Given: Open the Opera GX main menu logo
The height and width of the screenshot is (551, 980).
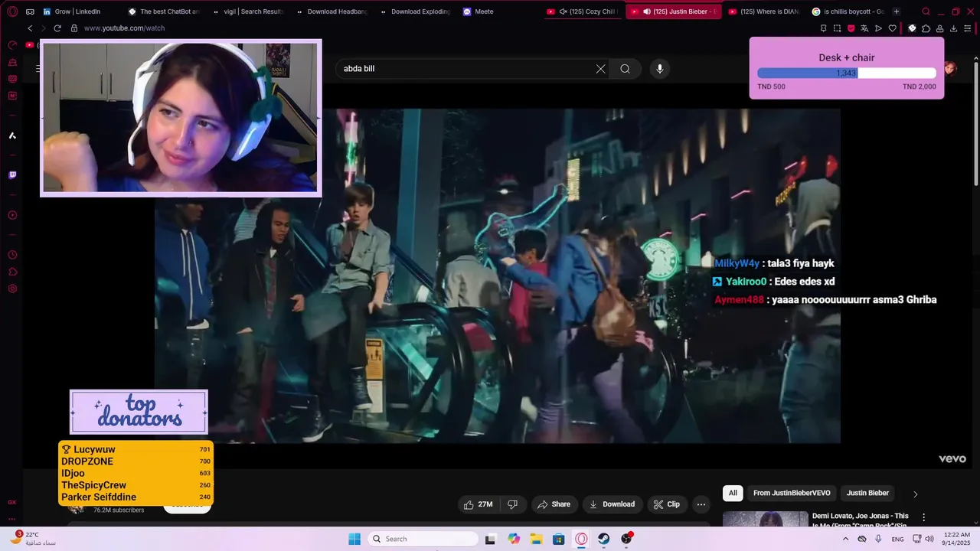Looking at the screenshot, I should 12,11.
